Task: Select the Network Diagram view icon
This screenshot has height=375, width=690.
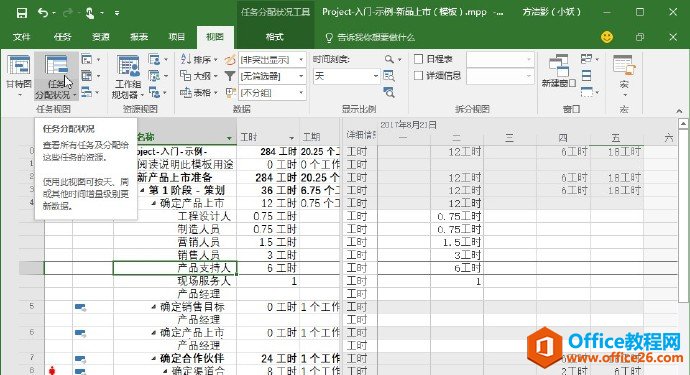Action: pyautogui.click(x=87, y=59)
